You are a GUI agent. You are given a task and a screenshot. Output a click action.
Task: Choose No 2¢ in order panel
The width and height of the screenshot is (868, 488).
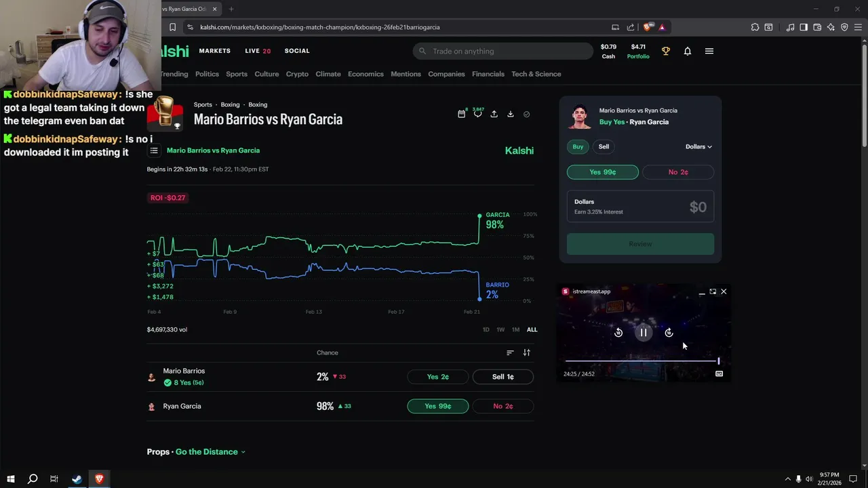(678, 172)
